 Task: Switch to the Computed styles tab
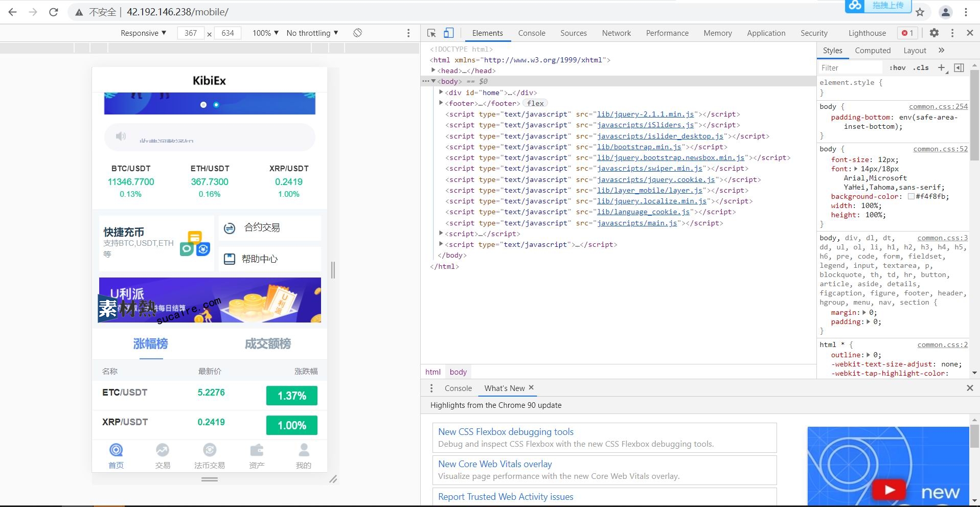(873, 50)
